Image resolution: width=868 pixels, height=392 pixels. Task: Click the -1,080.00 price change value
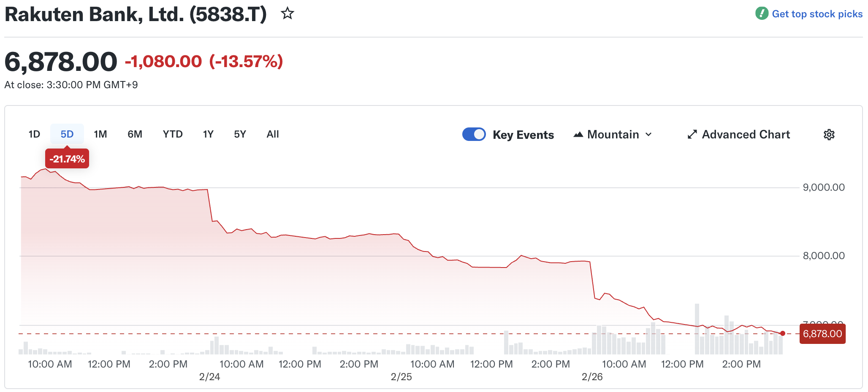pos(163,62)
